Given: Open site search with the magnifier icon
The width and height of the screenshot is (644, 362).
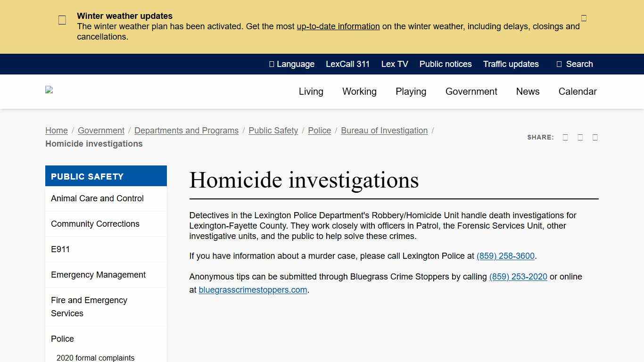Looking at the screenshot, I should [x=559, y=64].
